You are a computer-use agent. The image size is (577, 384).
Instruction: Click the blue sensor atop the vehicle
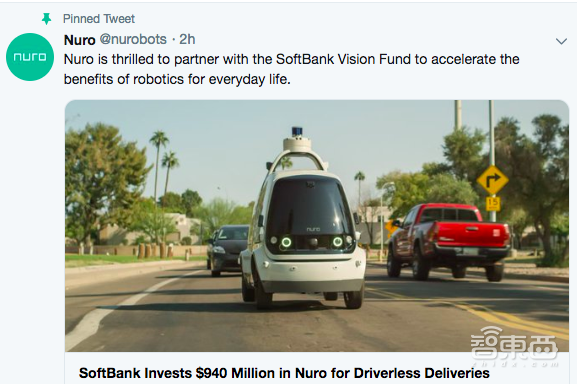point(297,131)
